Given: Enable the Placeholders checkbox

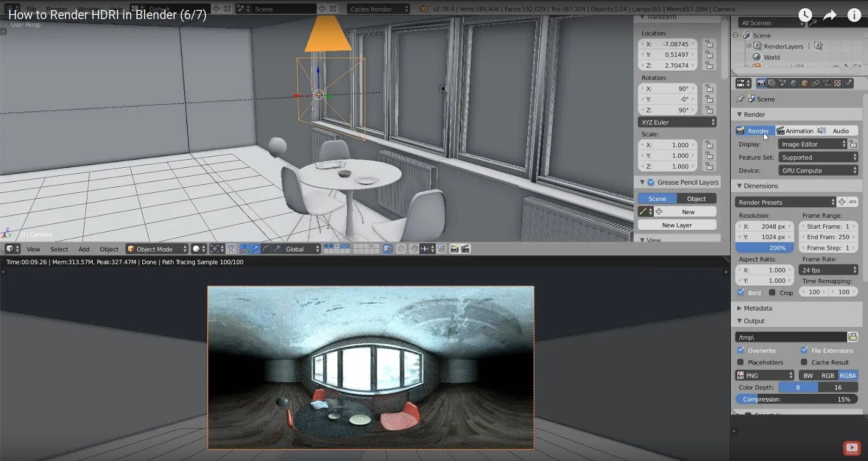Looking at the screenshot, I should point(741,362).
